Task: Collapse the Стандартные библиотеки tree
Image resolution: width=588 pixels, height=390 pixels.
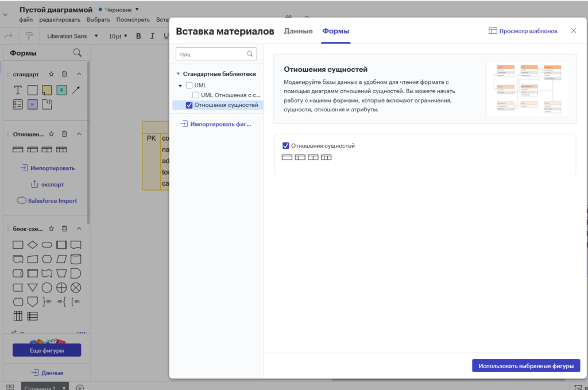Action: tap(178, 74)
